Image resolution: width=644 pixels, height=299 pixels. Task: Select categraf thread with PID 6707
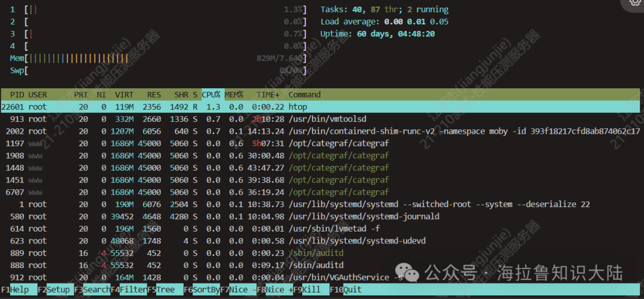tap(320, 192)
